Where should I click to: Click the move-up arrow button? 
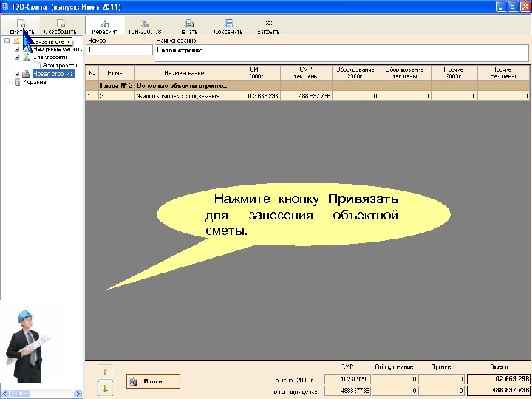[105, 372]
